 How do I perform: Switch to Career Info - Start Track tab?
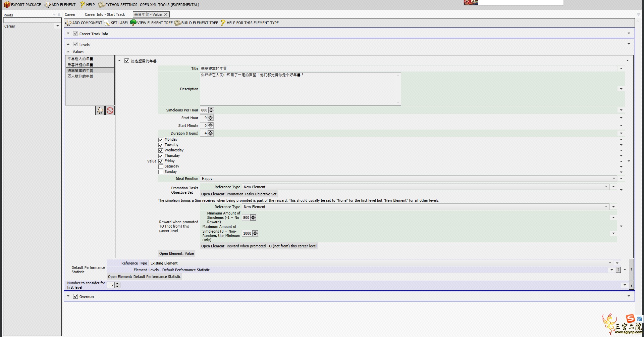click(105, 14)
